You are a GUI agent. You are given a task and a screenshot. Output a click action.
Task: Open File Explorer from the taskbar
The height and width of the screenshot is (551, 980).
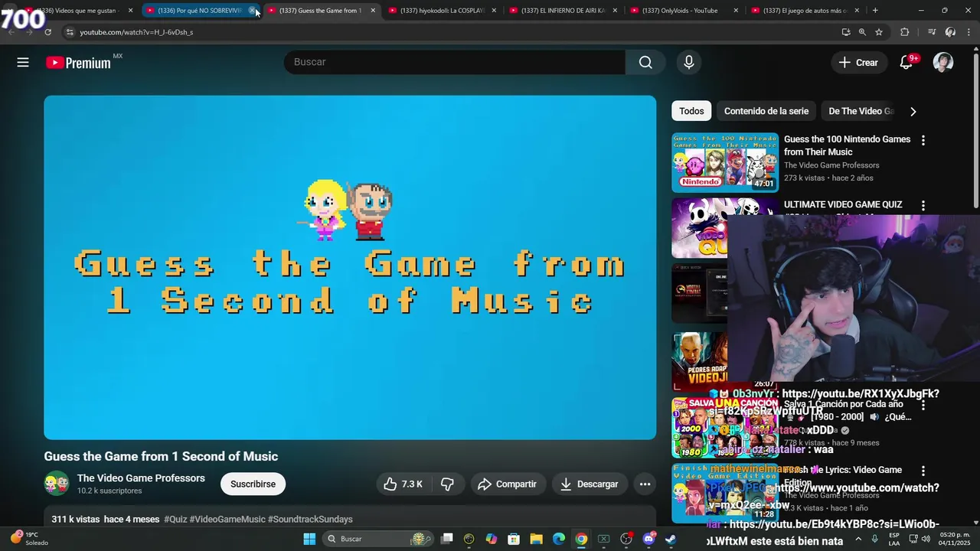[536, 539]
